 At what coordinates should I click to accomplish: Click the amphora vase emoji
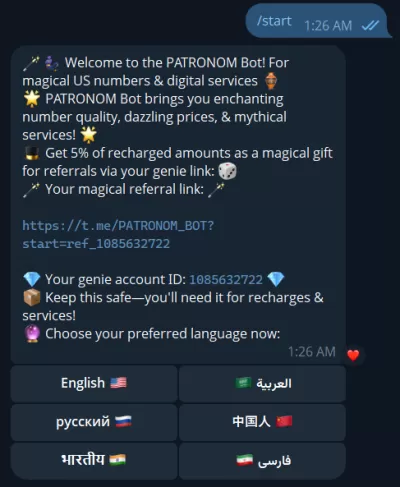coord(271,81)
